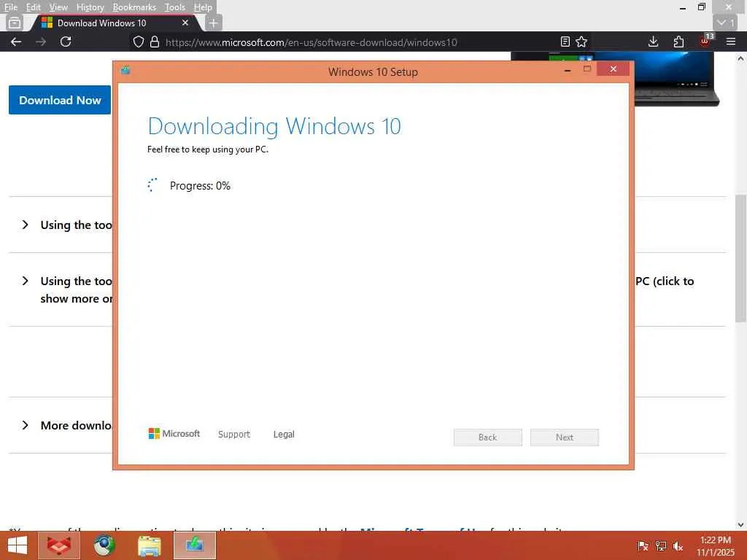This screenshot has width=747, height=560.
Task: Open the extensions puzzle-piece icon
Action: pos(679,42)
